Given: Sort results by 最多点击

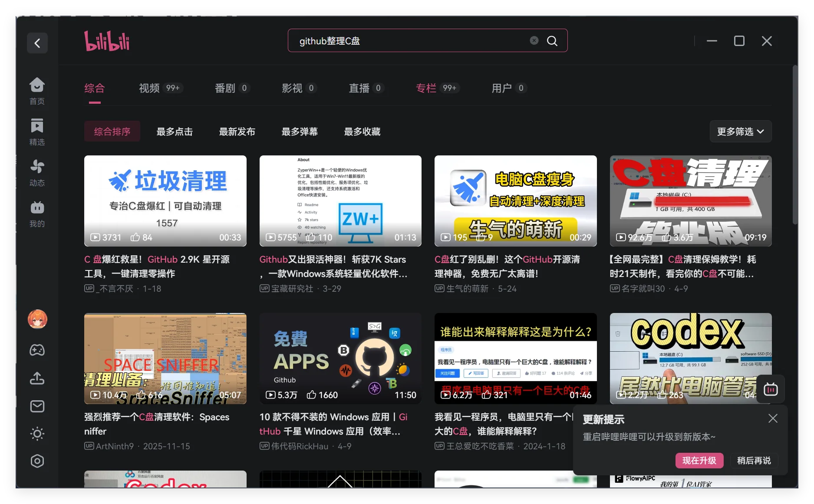Looking at the screenshot, I should click(x=175, y=132).
